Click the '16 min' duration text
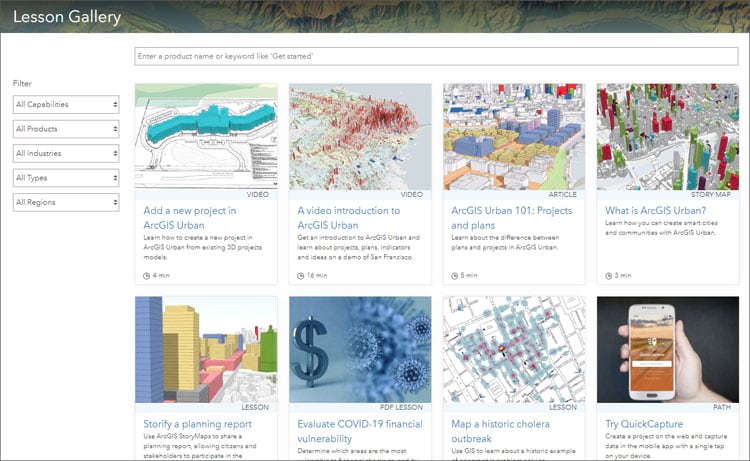Image resolution: width=750 pixels, height=461 pixels. 317,275
